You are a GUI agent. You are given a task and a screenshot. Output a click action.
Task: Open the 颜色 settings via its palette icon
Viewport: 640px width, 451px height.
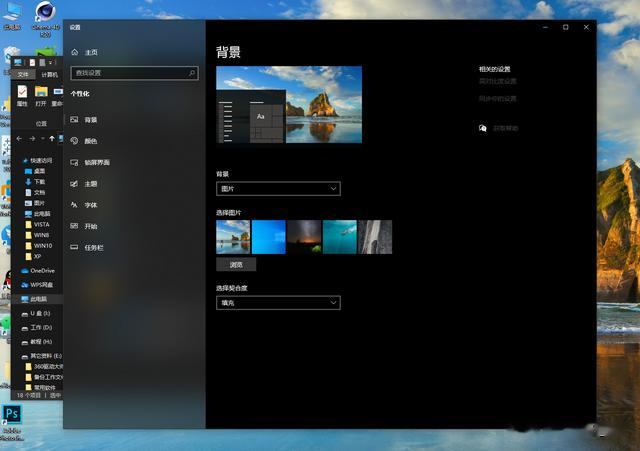point(74,141)
